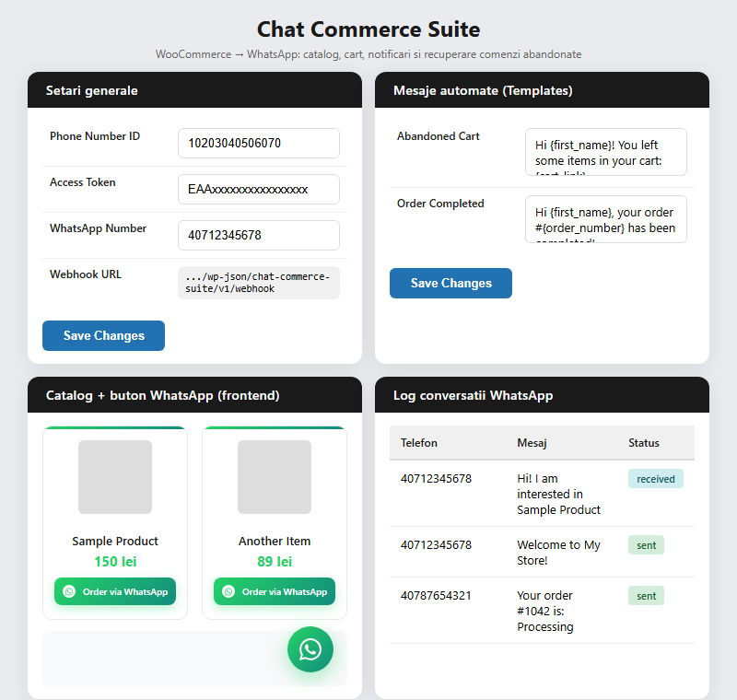Click the WhatsApp Number label
This screenshot has height=700, width=737.
[x=99, y=228]
